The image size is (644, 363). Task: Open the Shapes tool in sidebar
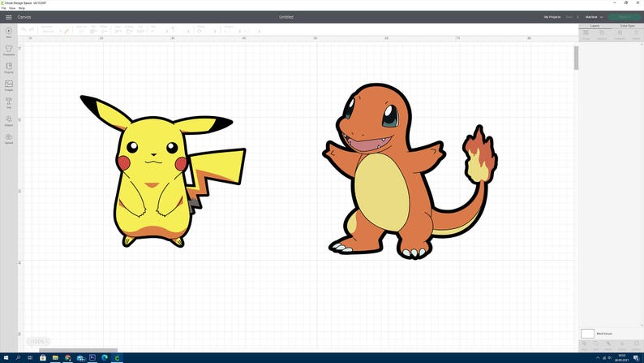coord(9,121)
